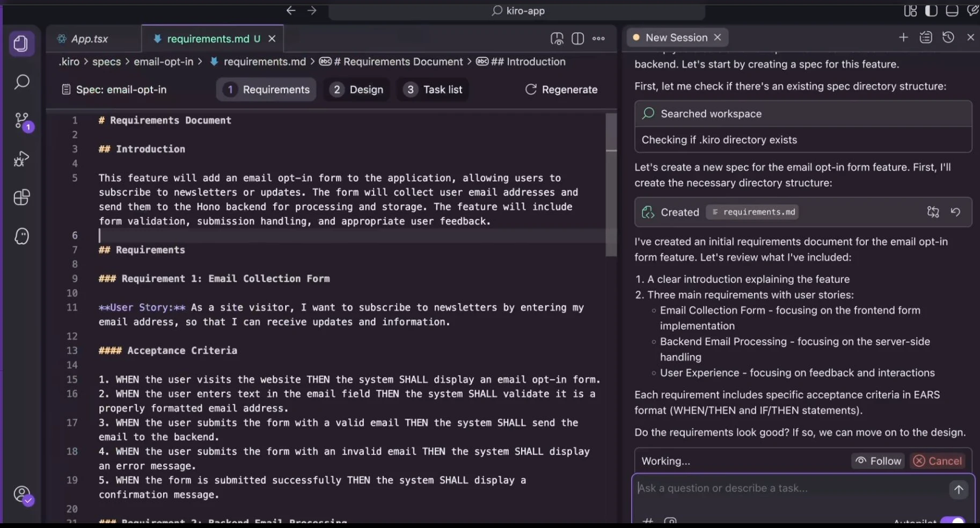Toggle the primary side bar visibility
980x528 pixels.
tap(931, 11)
